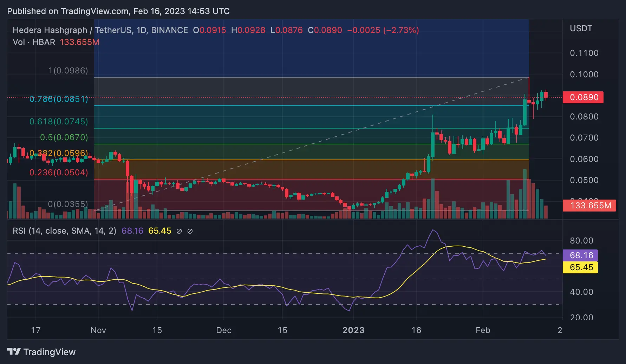This screenshot has height=364, width=626.
Task: Click the Fibonacci level label 0(0.0355)
Action: [x=68, y=204]
